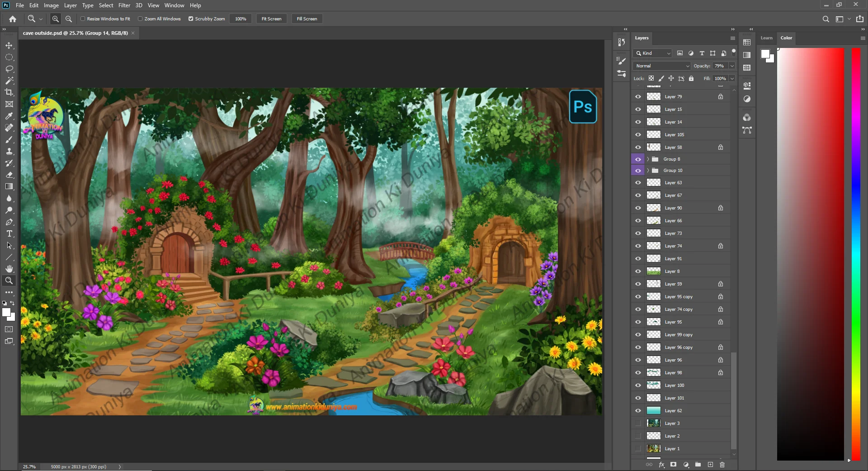
Task: Enable Resize Windows to Fit checkbox
Action: 83,19
